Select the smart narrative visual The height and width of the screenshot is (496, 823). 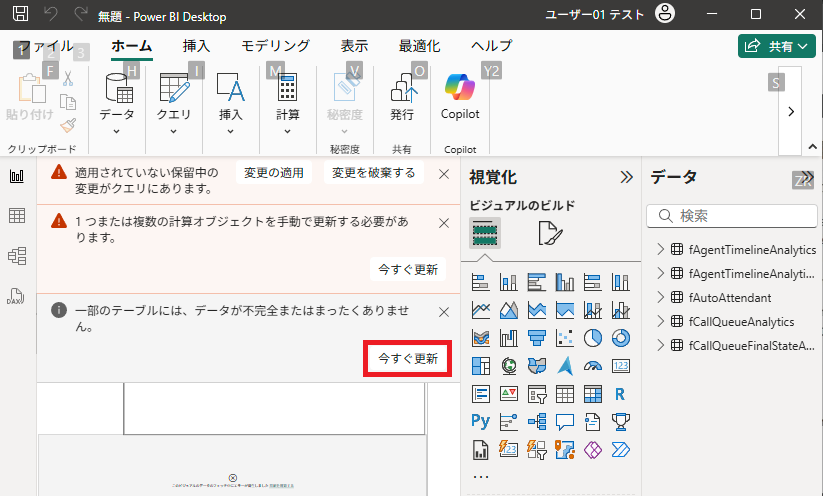pos(593,421)
